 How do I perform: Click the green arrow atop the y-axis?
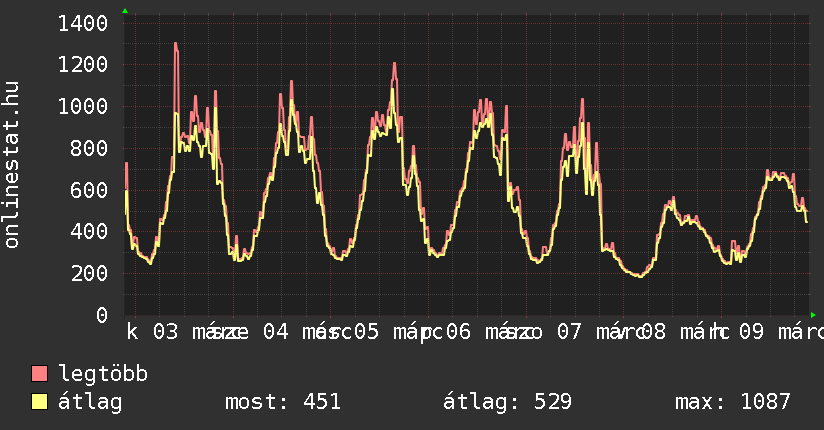point(124,11)
